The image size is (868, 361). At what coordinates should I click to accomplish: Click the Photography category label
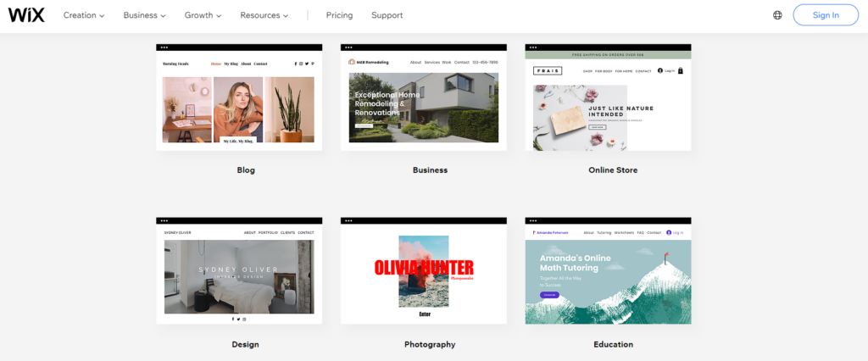pyautogui.click(x=430, y=344)
